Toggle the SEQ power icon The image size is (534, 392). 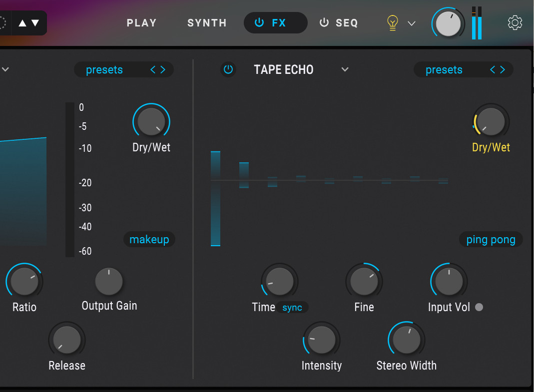pos(324,23)
